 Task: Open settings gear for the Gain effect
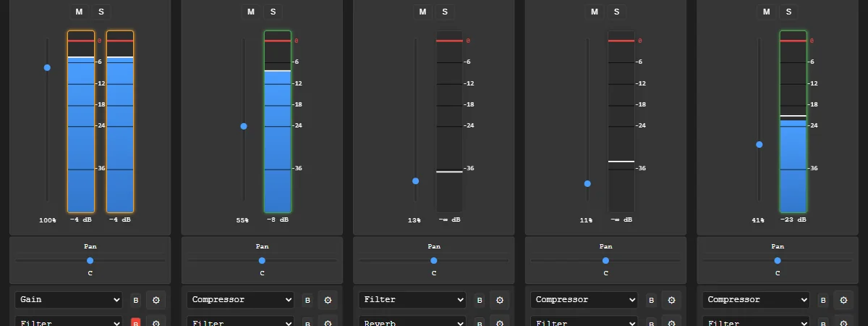point(156,300)
